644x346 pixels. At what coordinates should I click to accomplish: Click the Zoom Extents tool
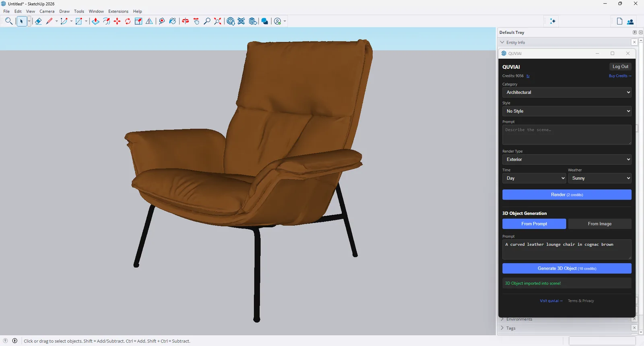click(x=218, y=21)
